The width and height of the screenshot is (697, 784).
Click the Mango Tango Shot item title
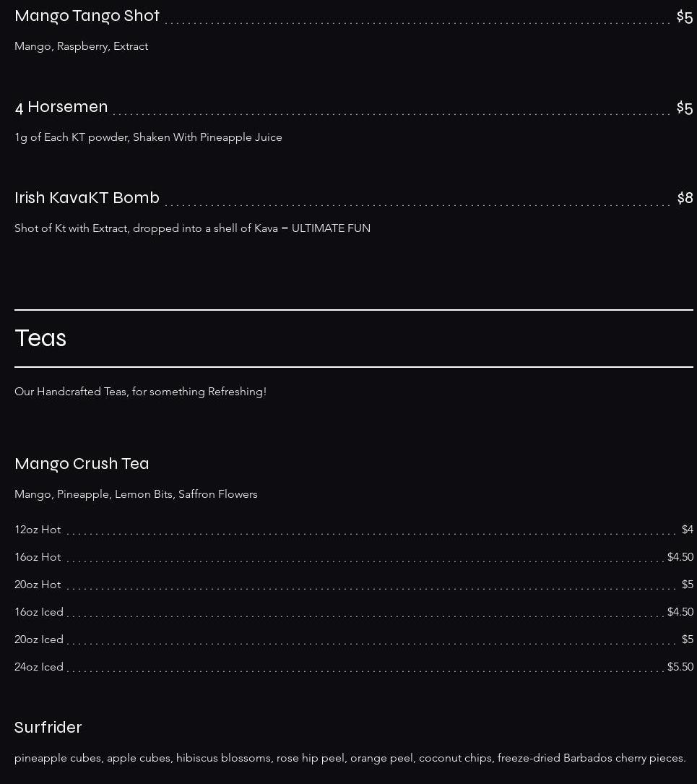click(x=87, y=16)
